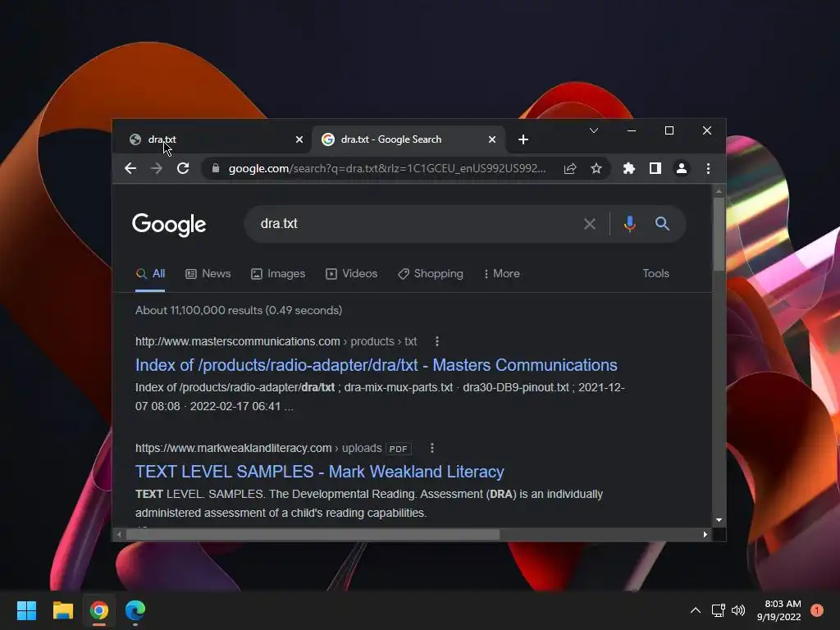Open the volume tray icon
The height and width of the screenshot is (630, 840).
click(x=738, y=610)
